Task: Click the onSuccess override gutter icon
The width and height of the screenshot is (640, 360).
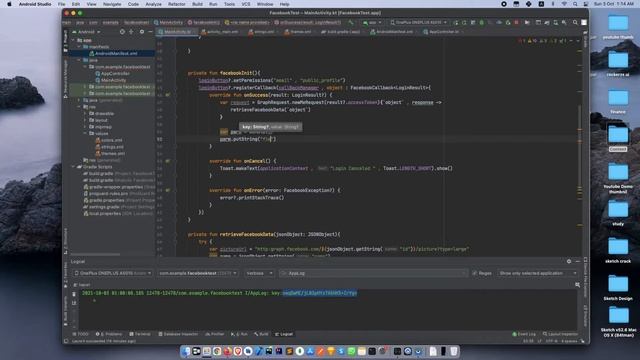Action: click(x=168, y=95)
